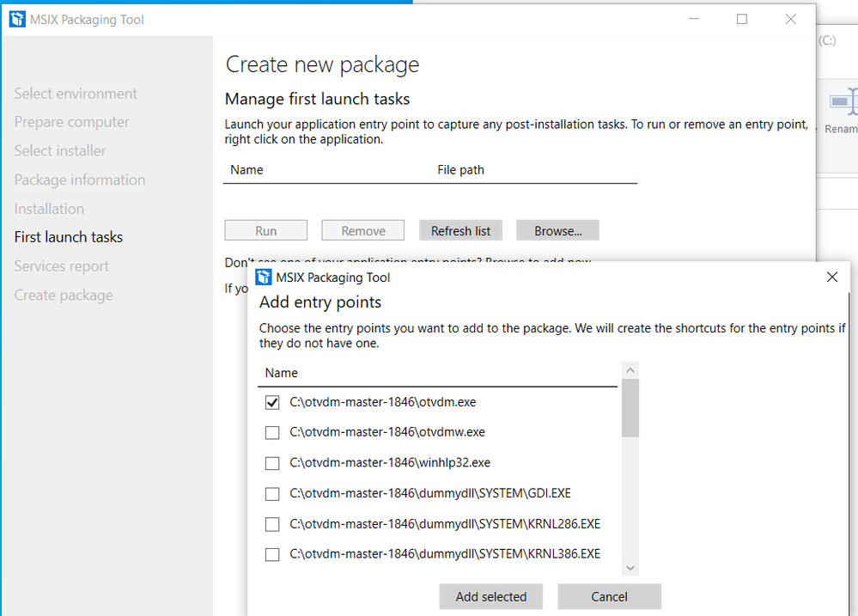The width and height of the screenshot is (858, 616).
Task: Go to the Package information step
Action: tap(80, 180)
